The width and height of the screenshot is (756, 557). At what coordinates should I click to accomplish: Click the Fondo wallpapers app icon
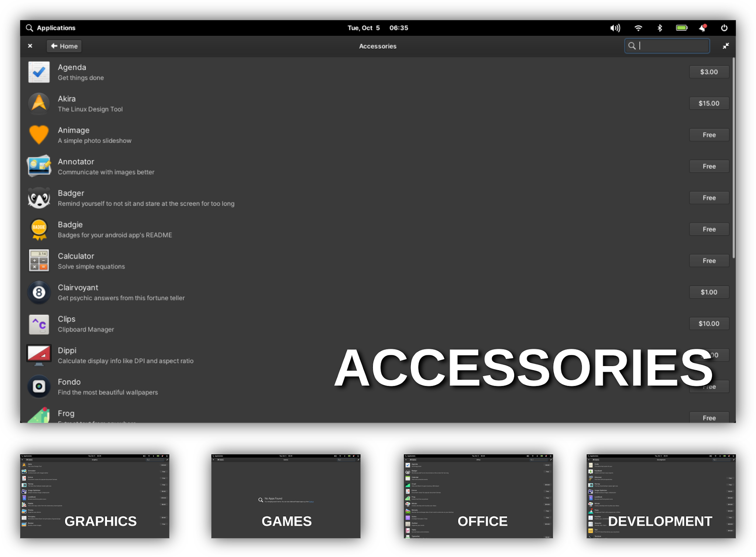pyautogui.click(x=39, y=387)
